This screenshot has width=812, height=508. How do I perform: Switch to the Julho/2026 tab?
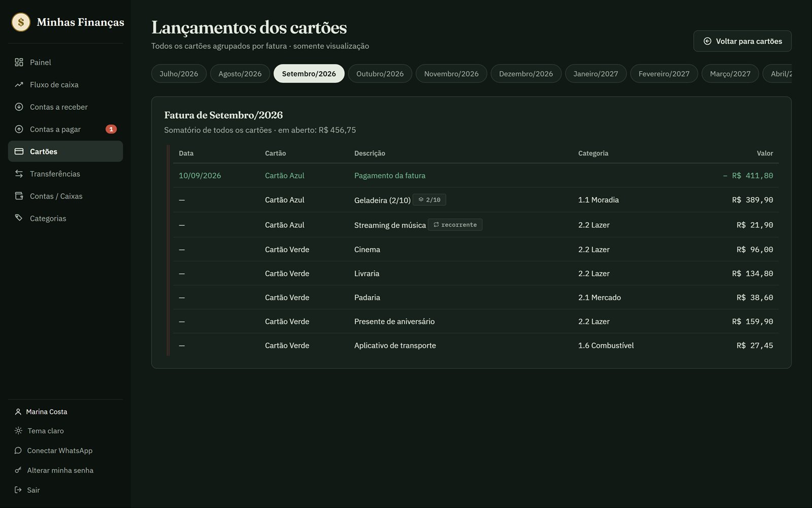tap(179, 74)
